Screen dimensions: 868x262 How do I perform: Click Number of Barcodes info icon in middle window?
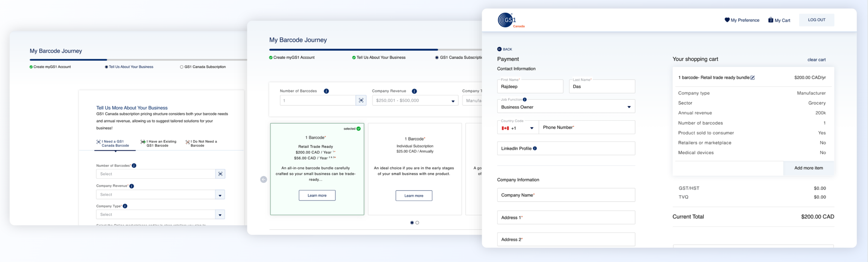(x=326, y=91)
